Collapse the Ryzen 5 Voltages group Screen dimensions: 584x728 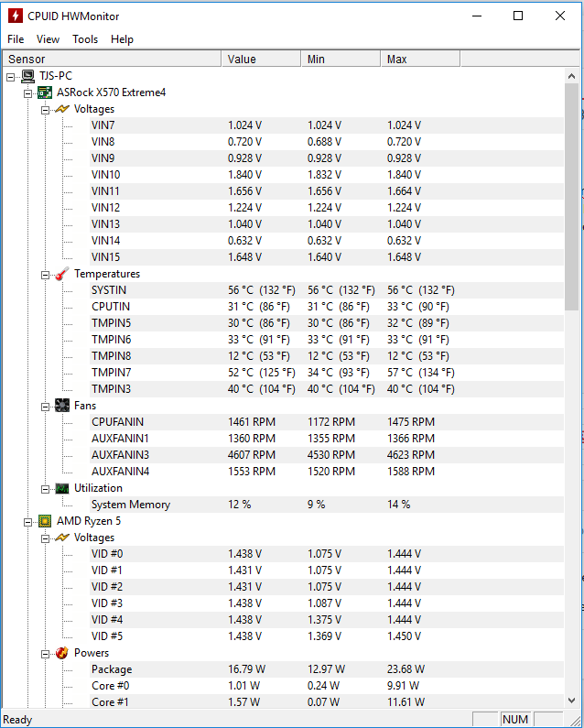[x=45, y=539]
